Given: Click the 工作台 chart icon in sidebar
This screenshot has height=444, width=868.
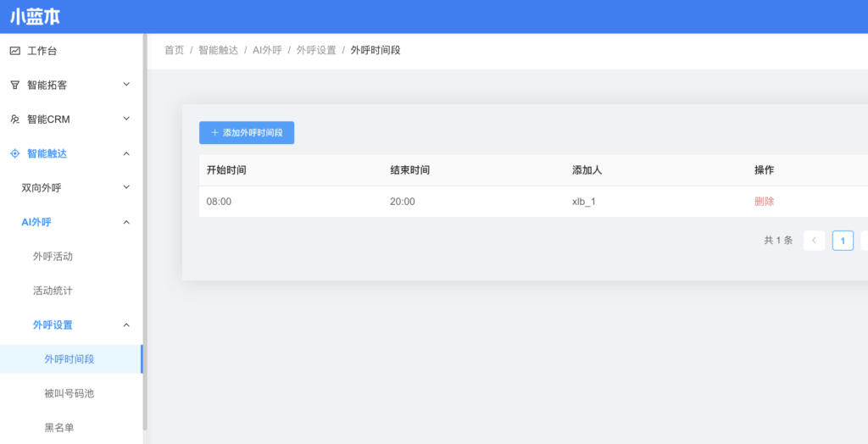Looking at the screenshot, I should pos(14,51).
